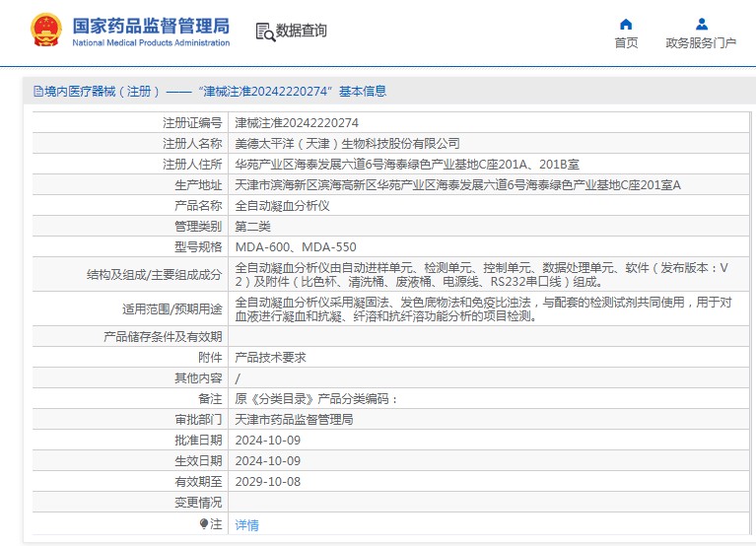Select the intended use description text
Viewport: 756px width, 546px height.
tap(484, 308)
